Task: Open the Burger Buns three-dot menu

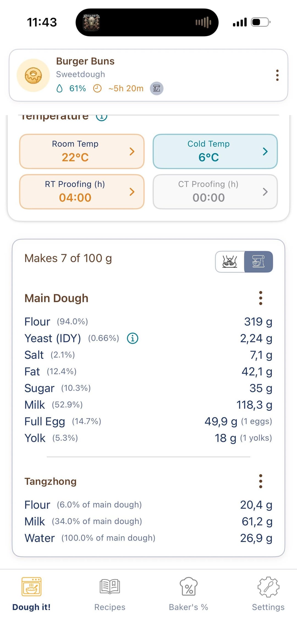Action: click(277, 75)
